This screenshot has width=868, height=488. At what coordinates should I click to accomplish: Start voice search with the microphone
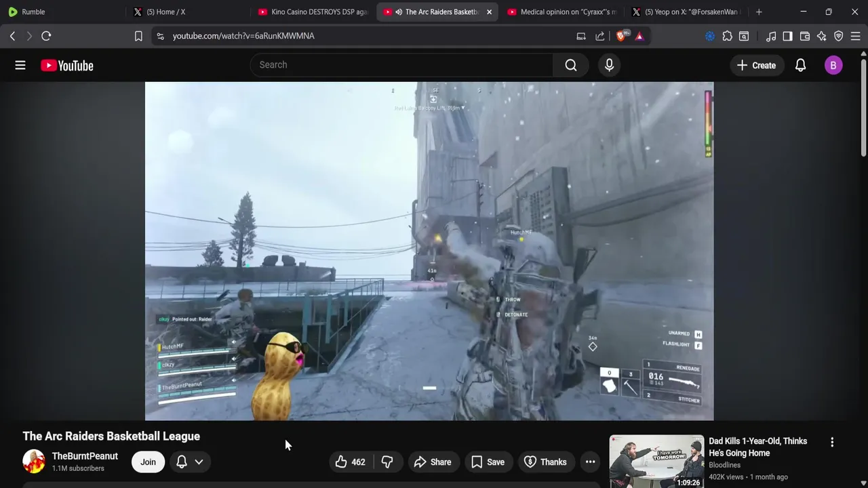click(609, 65)
